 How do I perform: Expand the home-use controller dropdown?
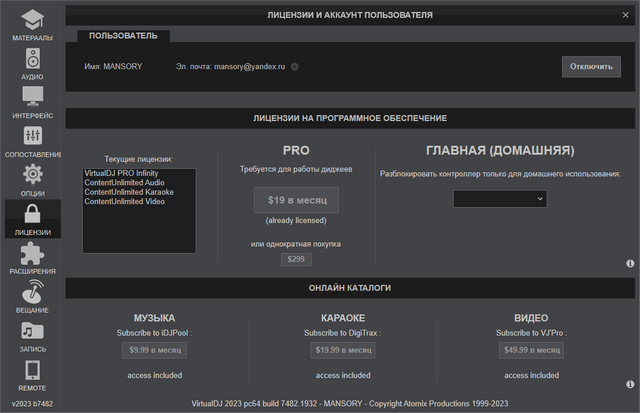click(x=499, y=199)
